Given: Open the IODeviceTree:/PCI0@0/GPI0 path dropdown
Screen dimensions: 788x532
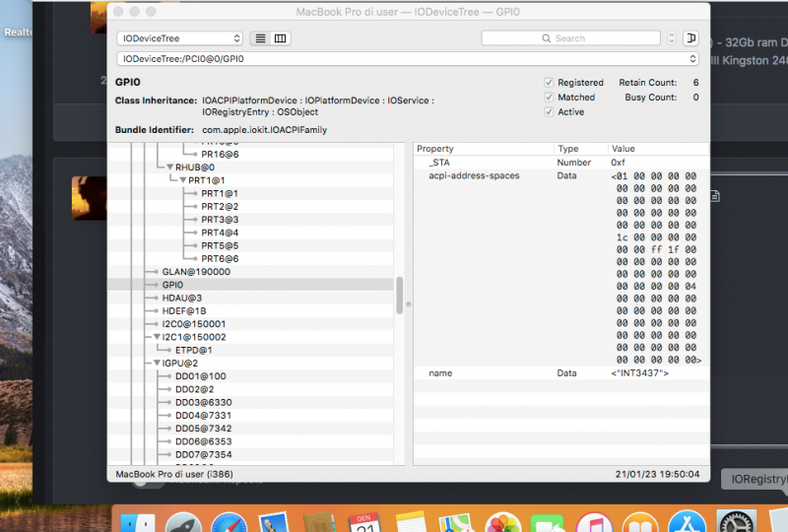Looking at the screenshot, I should pyautogui.click(x=407, y=59).
